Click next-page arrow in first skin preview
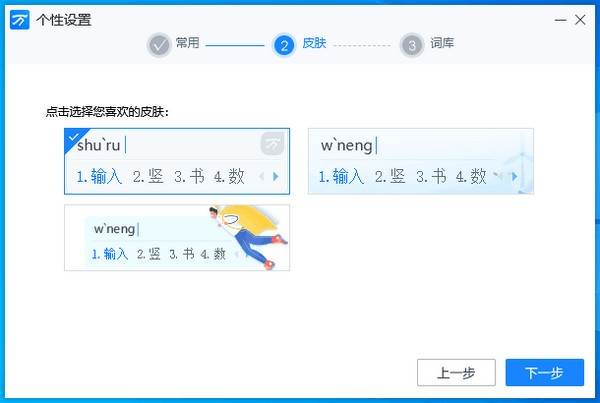 (x=276, y=176)
